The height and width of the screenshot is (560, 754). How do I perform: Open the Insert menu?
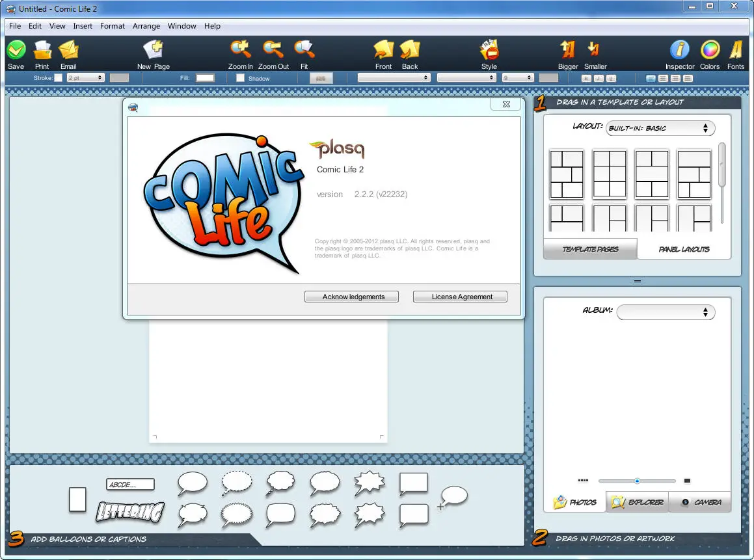83,26
